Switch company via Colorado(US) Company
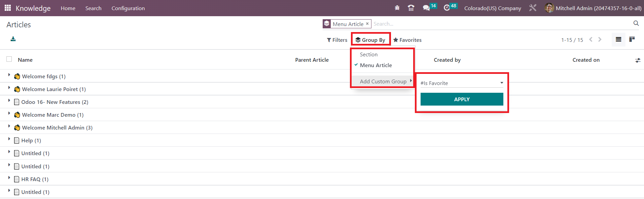Viewport: 644px width, 199px height. 493,8
